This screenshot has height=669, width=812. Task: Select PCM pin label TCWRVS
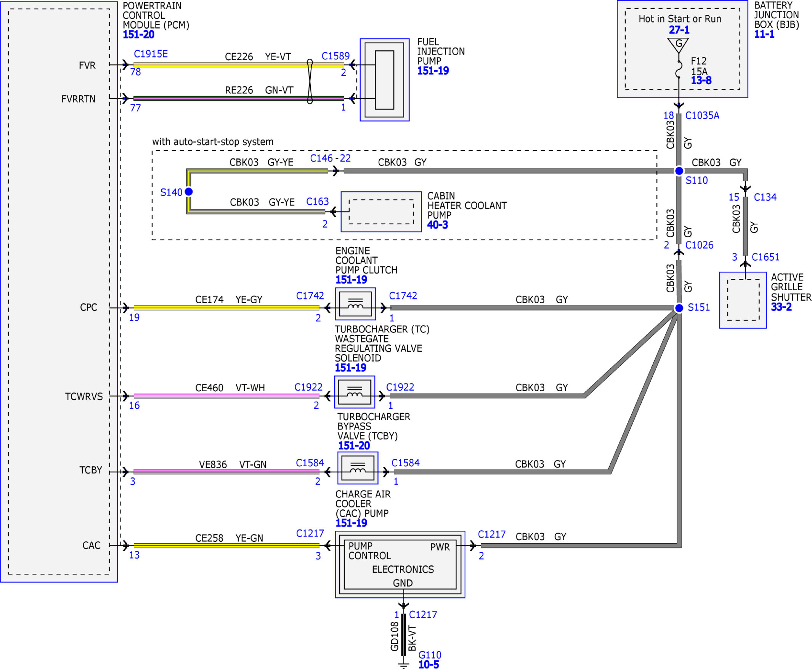point(84,397)
